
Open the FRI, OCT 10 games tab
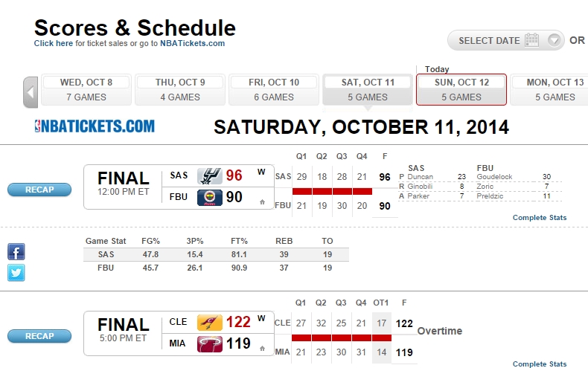coord(274,89)
